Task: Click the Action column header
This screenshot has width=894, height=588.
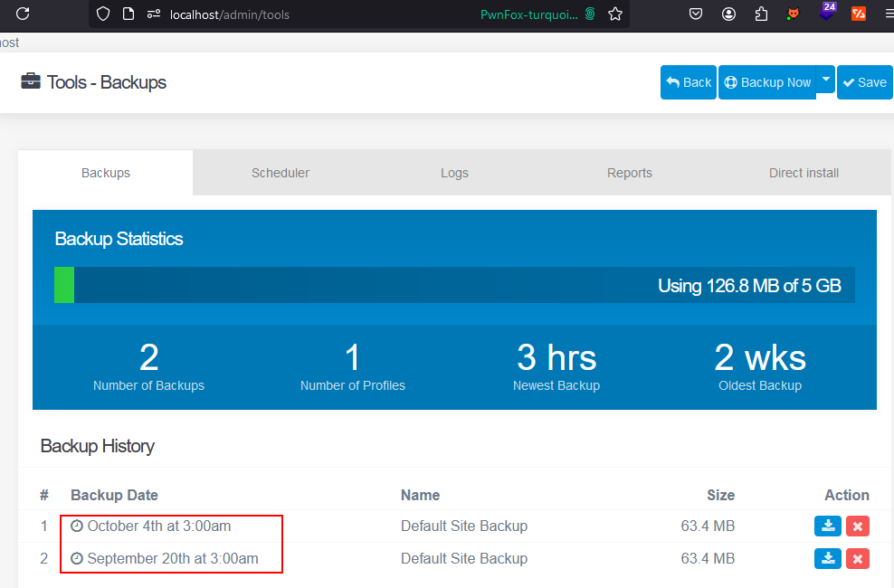Action: click(x=847, y=495)
